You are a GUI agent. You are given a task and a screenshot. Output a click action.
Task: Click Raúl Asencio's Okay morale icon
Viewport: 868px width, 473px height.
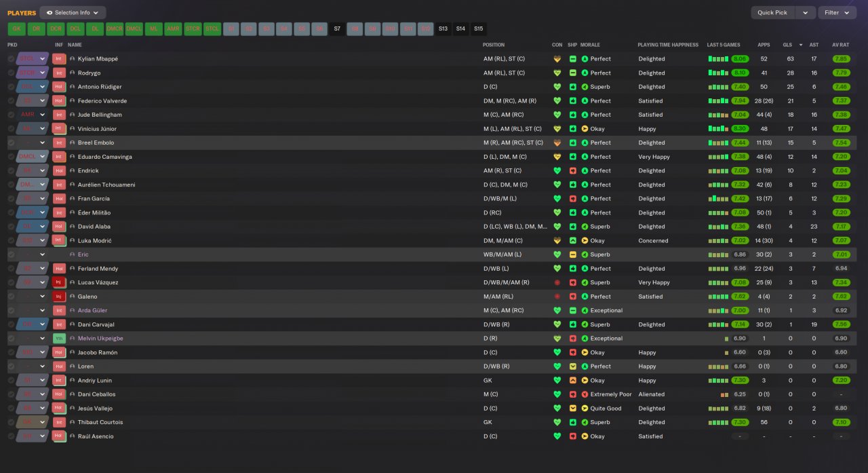coord(585,436)
